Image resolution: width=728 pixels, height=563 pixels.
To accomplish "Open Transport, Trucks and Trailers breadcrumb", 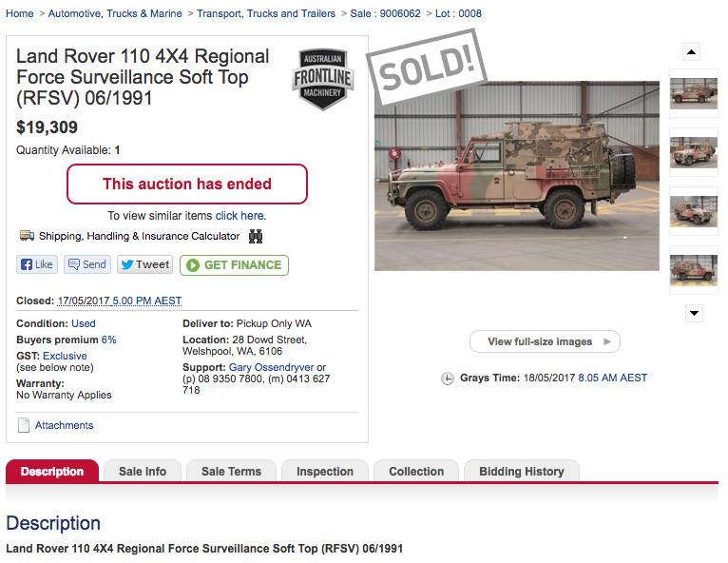I will [x=266, y=13].
